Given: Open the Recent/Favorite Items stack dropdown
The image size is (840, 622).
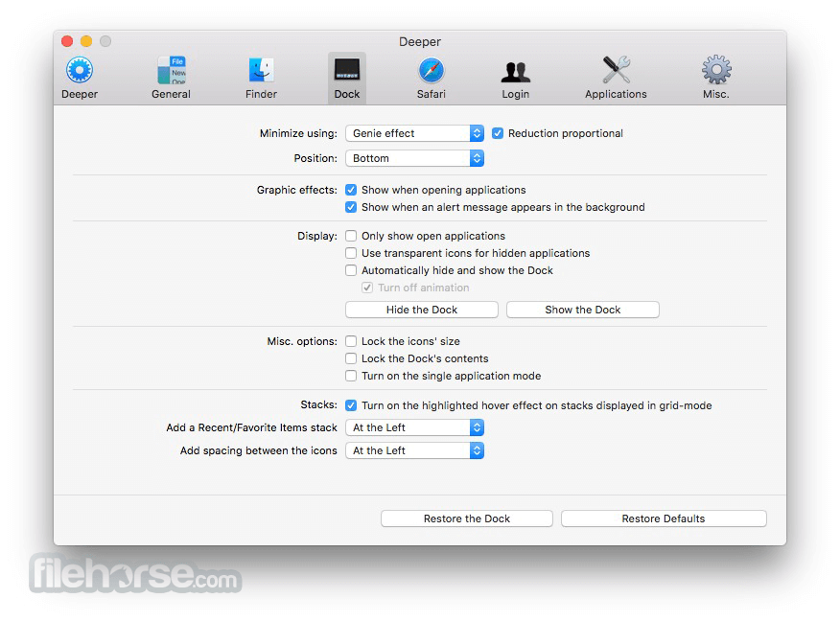Looking at the screenshot, I should [414, 427].
